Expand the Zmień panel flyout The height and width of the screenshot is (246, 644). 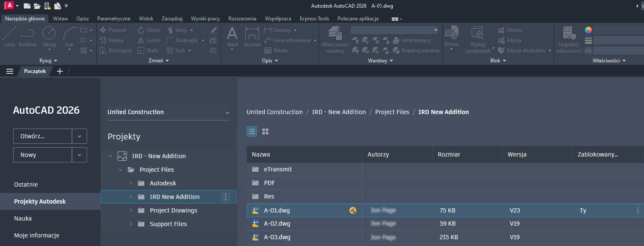coord(158,61)
